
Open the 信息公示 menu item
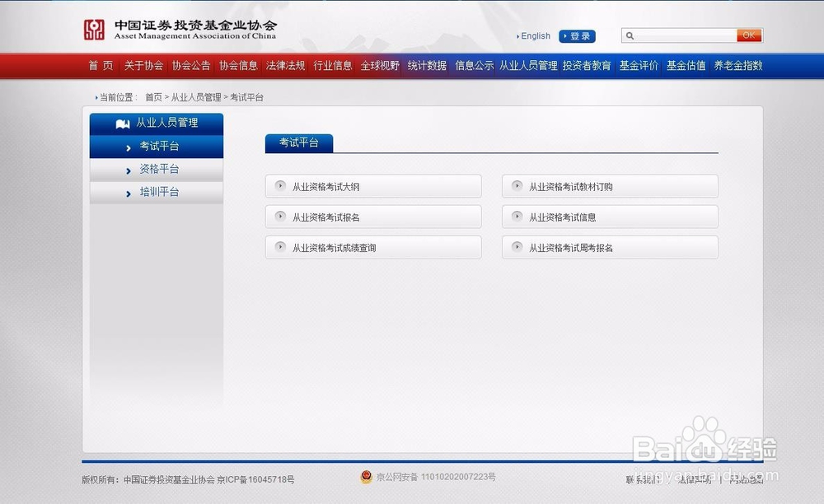474,65
